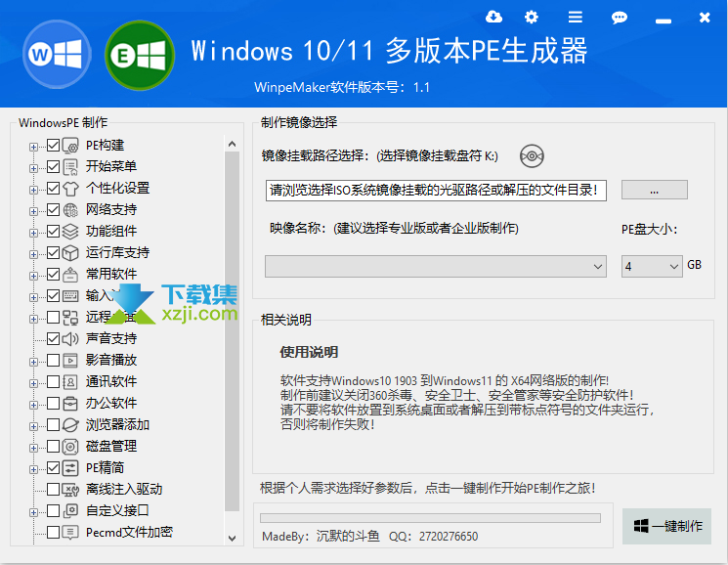Image resolution: width=728 pixels, height=565 pixels.
Task: Click the globe icon for 网络支持
Action: [70, 210]
